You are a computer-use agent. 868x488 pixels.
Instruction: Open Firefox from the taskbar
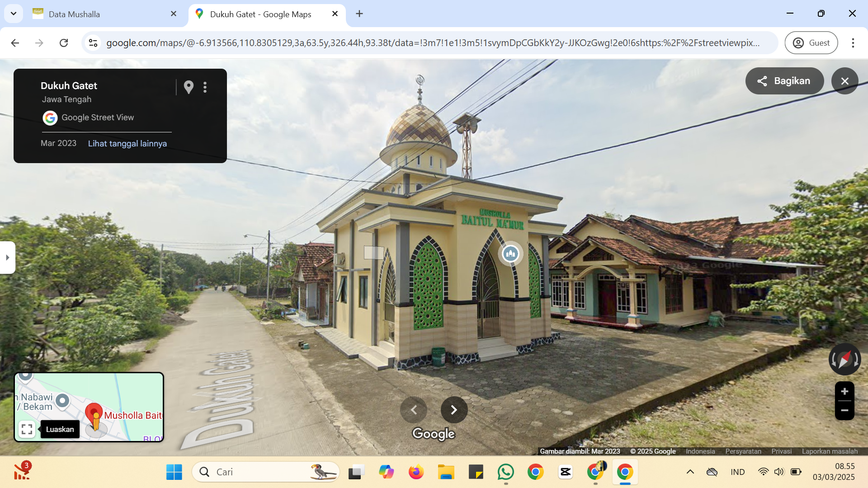coord(416,472)
